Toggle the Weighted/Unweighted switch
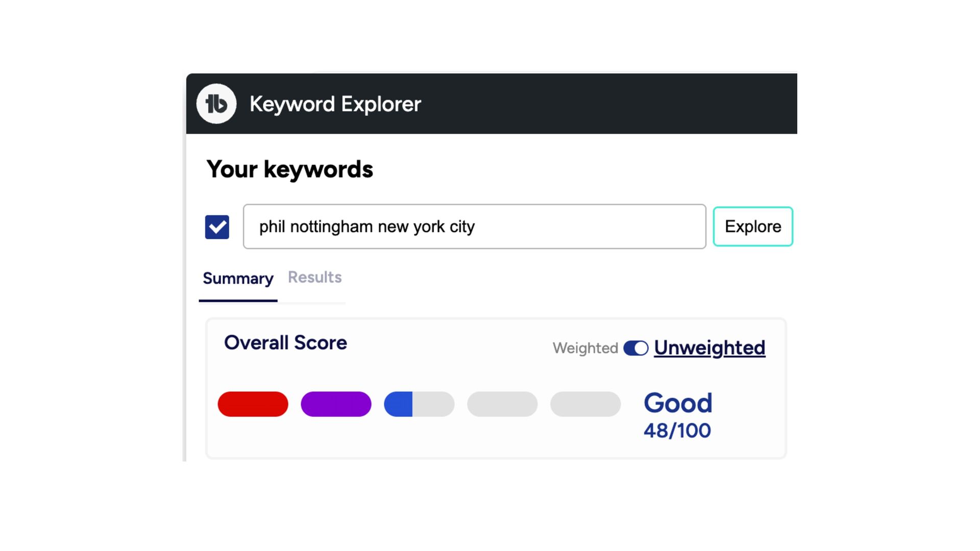 click(635, 348)
